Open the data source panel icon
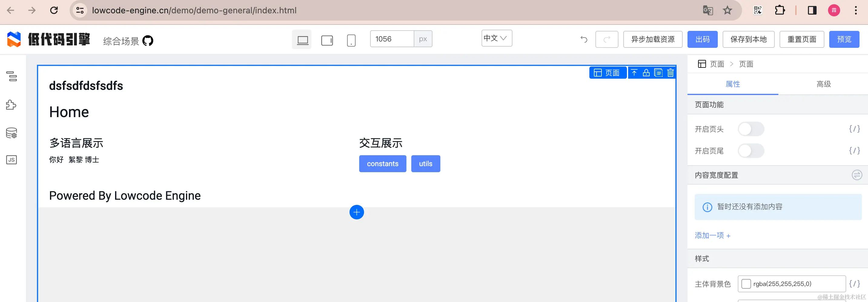 point(12,133)
